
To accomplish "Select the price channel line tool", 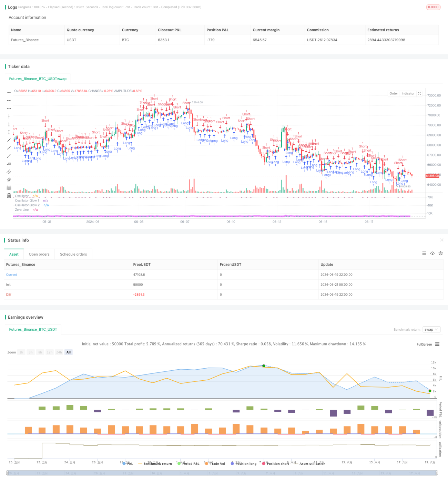I will [9, 172].
